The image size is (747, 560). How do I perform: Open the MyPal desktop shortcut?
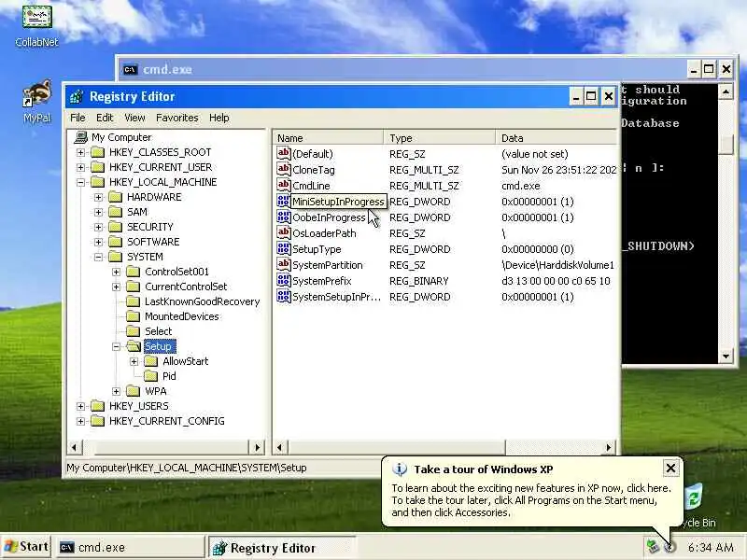(x=36, y=94)
